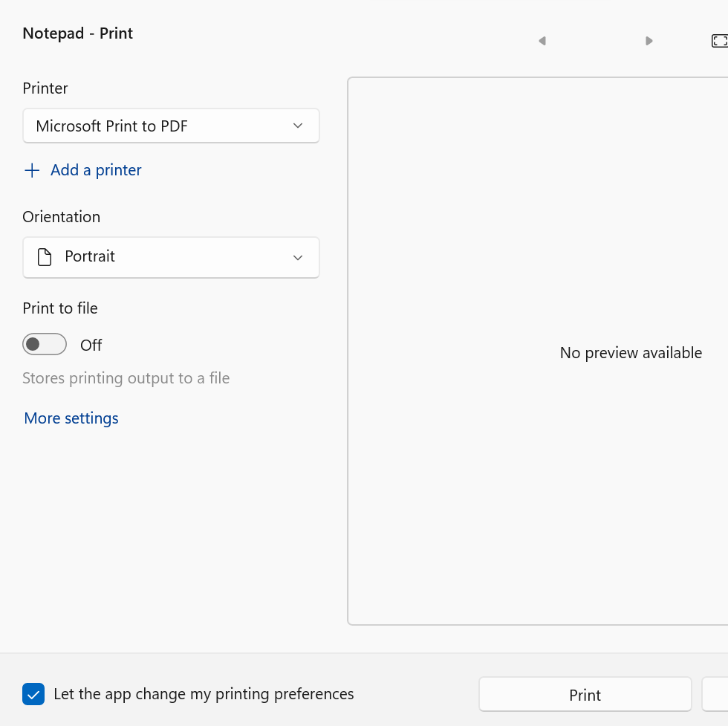The width and height of the screenshot is (728, 726).
Task: Click the 'Off' label beside the toggle
Action: (x=91, y=346)
